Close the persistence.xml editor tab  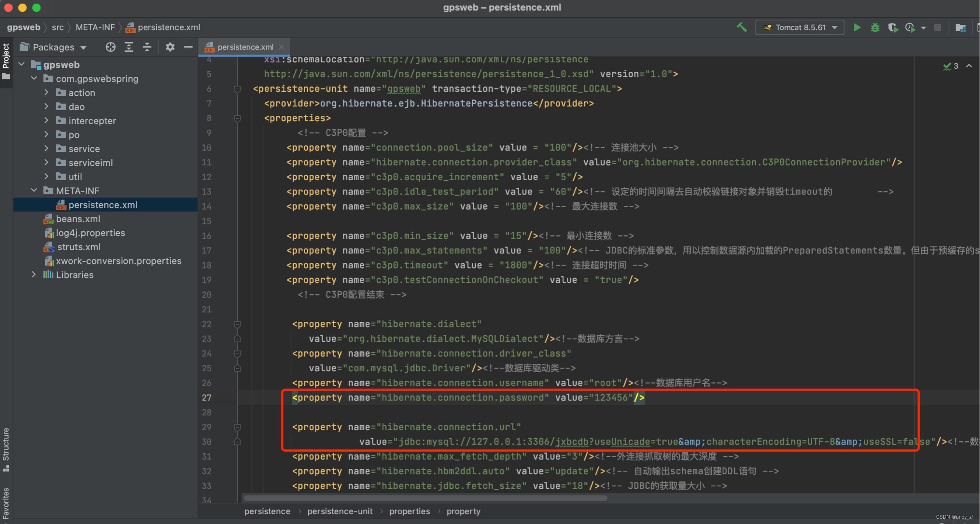click(282, 47)
